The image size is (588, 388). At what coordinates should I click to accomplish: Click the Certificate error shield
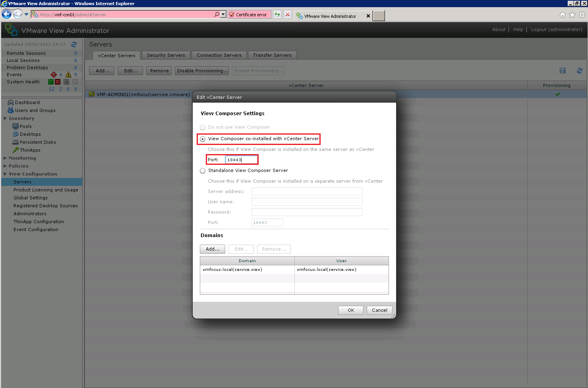[232, 15]
